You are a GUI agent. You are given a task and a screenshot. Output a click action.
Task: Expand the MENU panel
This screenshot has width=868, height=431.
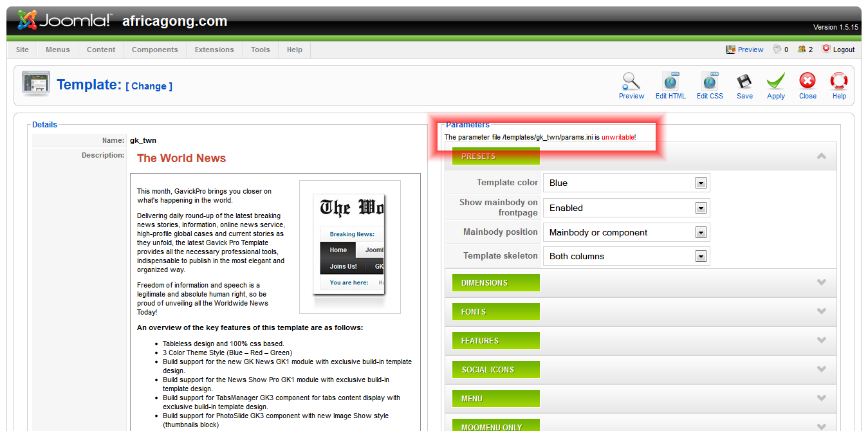[x=641, y=399]
